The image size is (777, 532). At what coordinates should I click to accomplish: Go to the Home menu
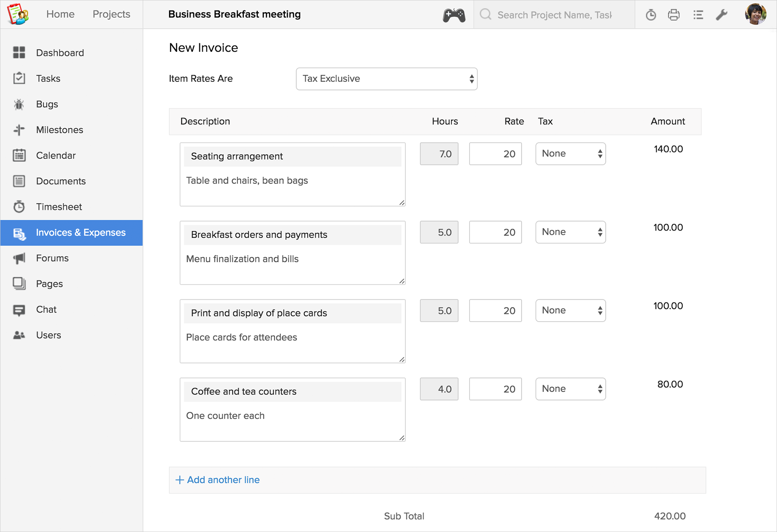tap(60, 14)
